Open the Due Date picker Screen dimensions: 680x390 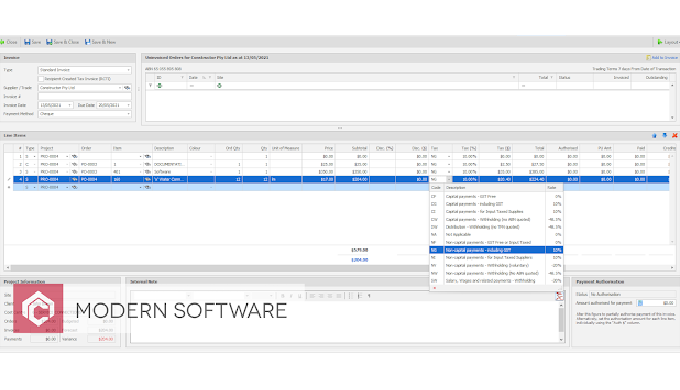(x=128, y=105)
